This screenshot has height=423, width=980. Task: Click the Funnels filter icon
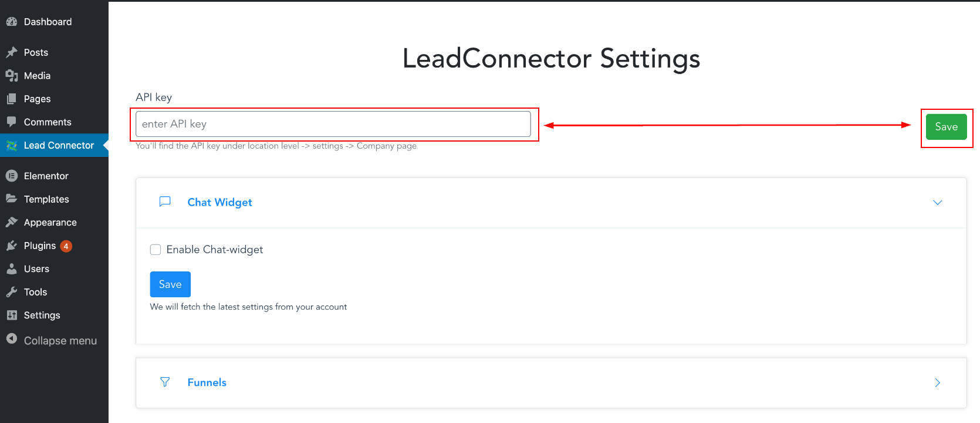tap(165, 382)
